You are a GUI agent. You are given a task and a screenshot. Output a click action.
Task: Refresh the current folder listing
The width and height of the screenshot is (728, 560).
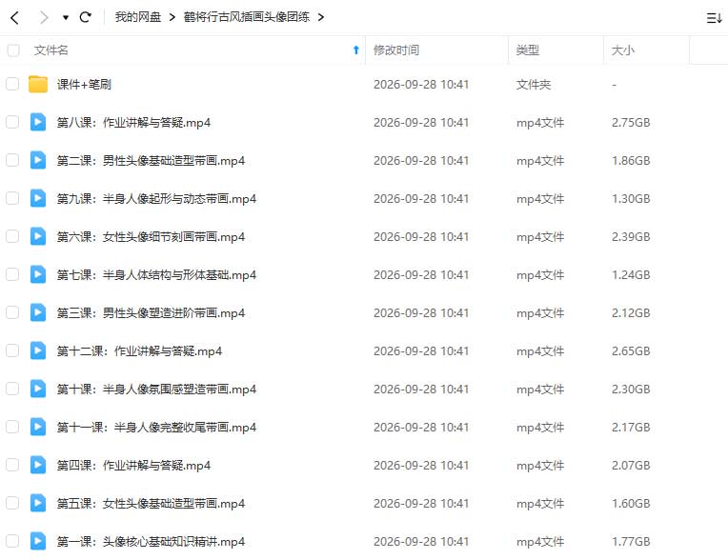pos(86,17)
